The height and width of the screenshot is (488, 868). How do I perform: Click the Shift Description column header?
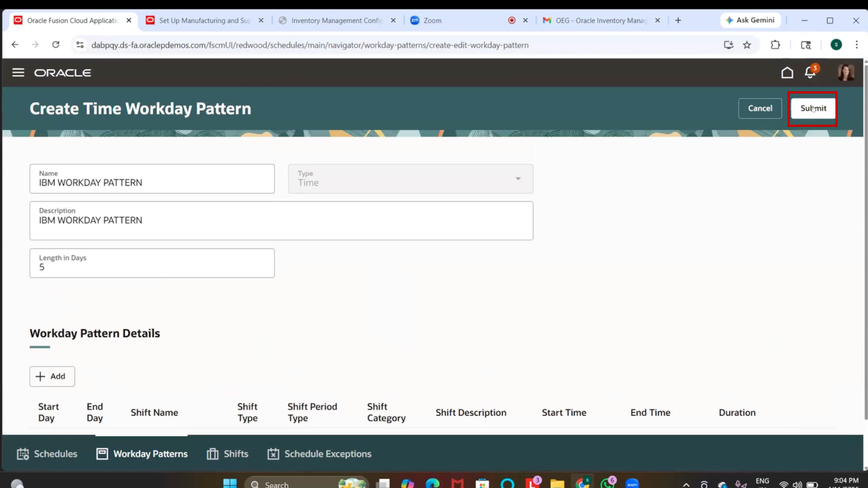point(471,413)
